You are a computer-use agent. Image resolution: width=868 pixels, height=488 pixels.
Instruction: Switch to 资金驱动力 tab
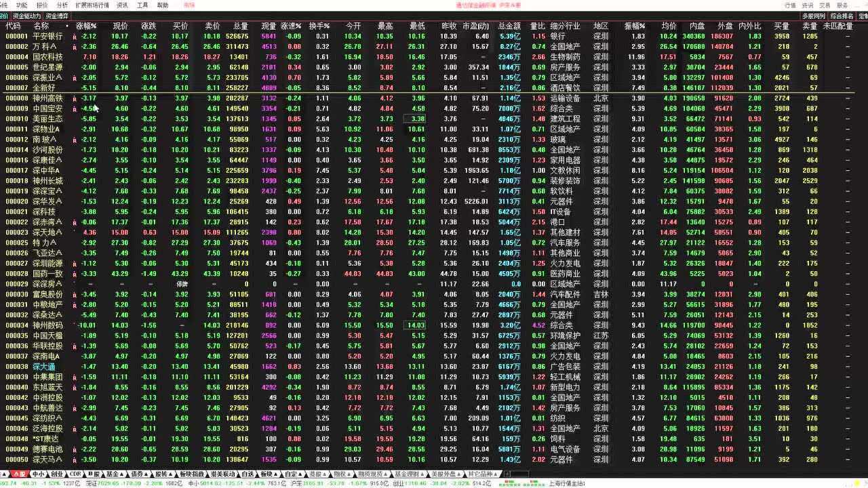26,16
